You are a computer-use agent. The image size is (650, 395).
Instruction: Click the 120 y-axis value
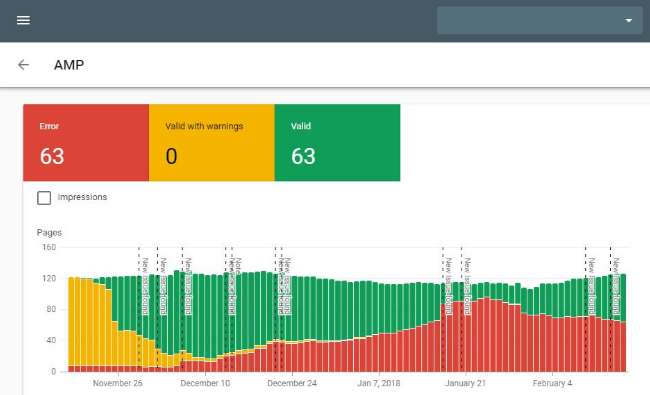tap(49, 278)
